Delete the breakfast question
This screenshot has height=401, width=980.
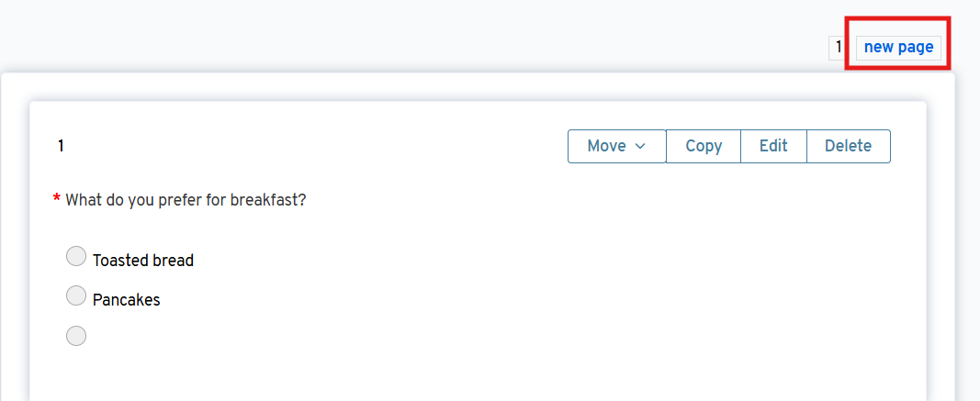pyautogui.click(x=848, y=146)
